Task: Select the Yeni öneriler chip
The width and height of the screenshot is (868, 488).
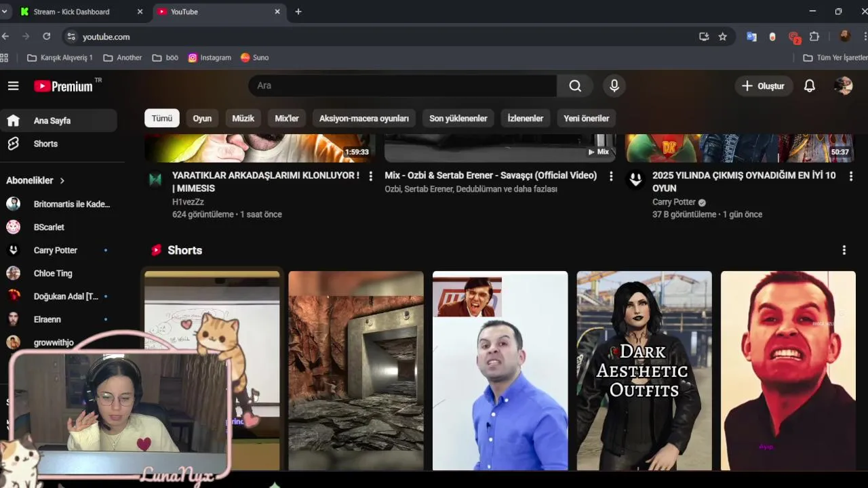Action: 587,118
